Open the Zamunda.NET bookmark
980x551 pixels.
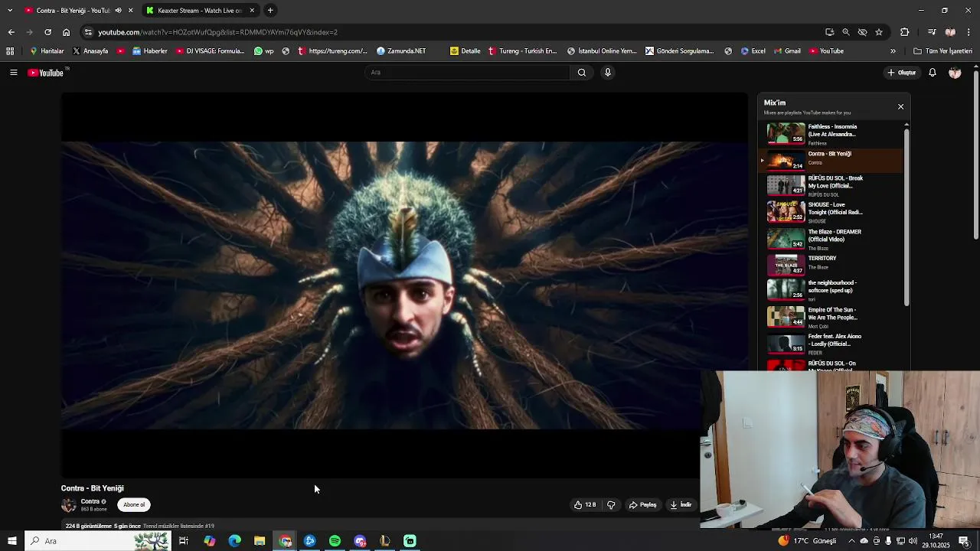coord(401,51)
